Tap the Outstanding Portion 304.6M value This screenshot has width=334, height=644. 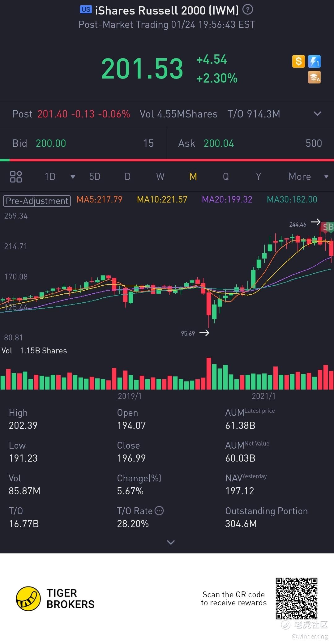click(241, 524)
